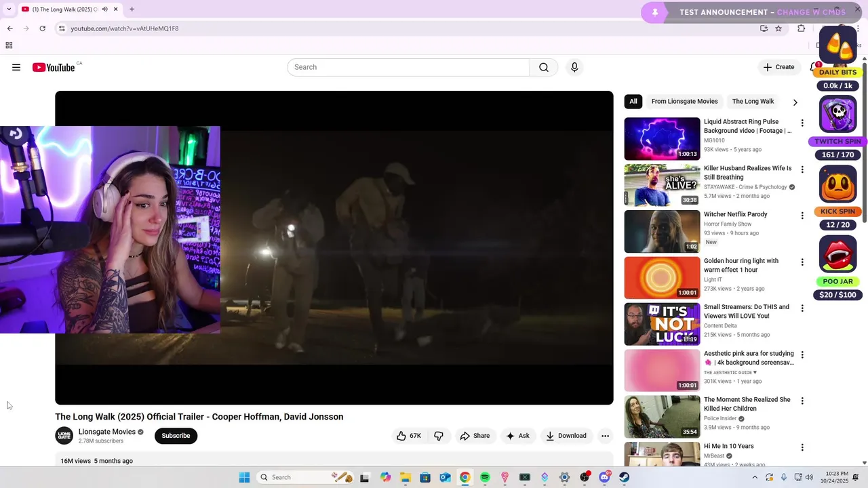This screenshot has width=868, height=488.
Task: Bookmark this page with star icon
Action: point(778,28)
